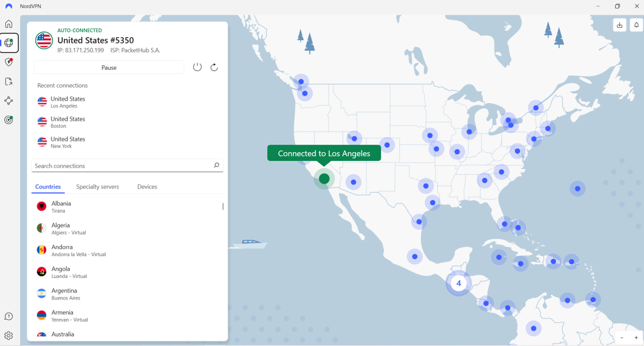Image resolution: width=644 pixels, height=346 pixels.
Task: Select recent connection United States New York
Action: point(127,142)
